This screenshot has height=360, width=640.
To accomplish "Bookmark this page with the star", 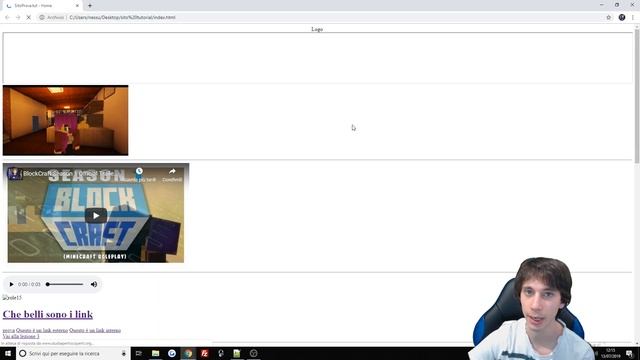I will coord(609,18).
